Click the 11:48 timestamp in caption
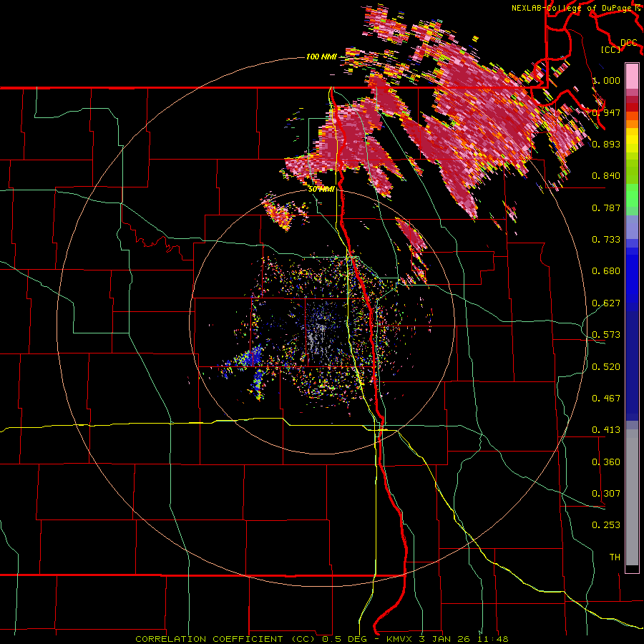Viewport: 644px width, 644px height. pos(493,639)
